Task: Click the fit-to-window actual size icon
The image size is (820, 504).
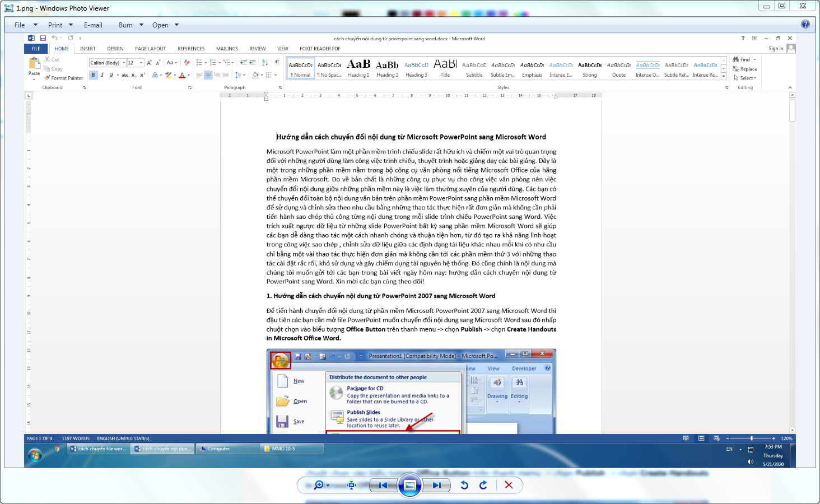Action: (x=352, y=485)
